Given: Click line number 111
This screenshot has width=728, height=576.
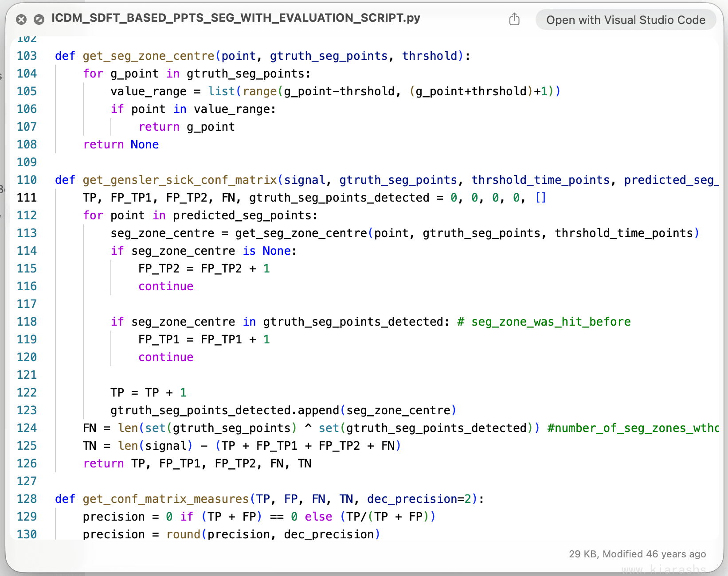Looking at the screenshot, I should coord(27,198).
